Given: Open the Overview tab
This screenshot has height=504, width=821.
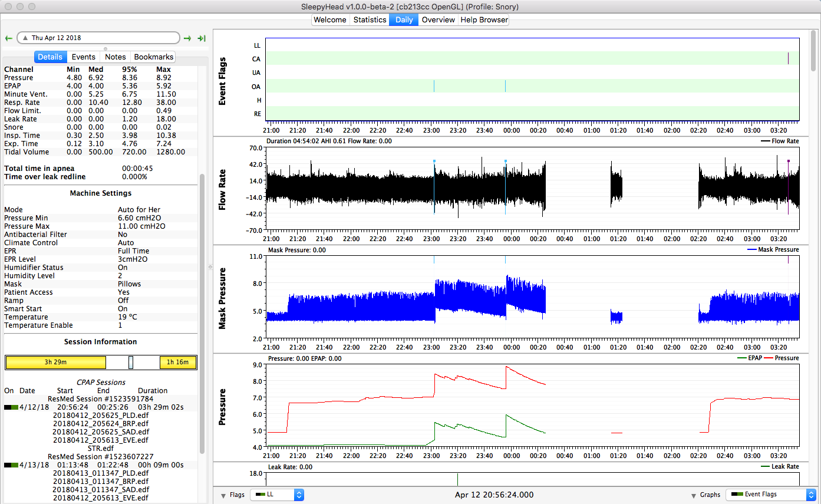Looking at the screenshot, I should pyautogui.click(x=438, y=19).
